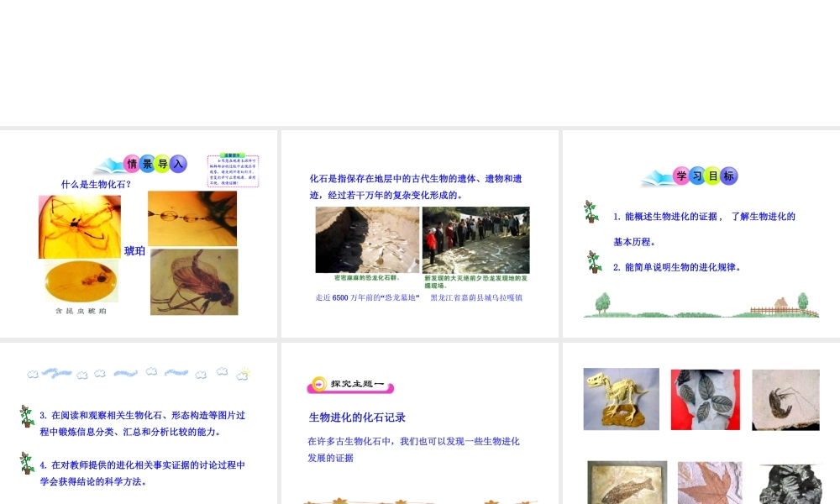The image size is (840, 504).
Task: Select the heading 生物进化的化石记录
Action: click(357, 417)
